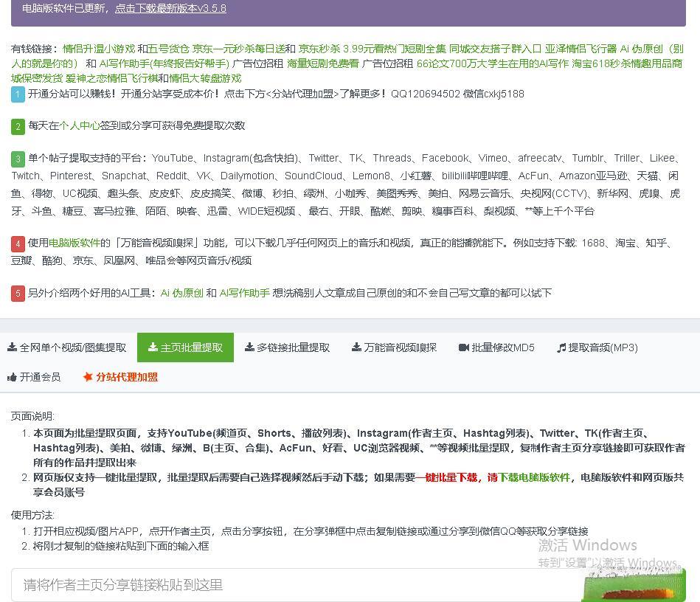
Task: Click the green button right of input field
Action: click(634, 585)
